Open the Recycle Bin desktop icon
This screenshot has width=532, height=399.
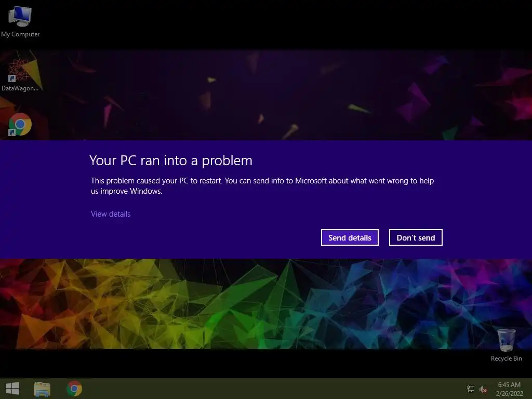pyautogui.click(x=506, y=345)
